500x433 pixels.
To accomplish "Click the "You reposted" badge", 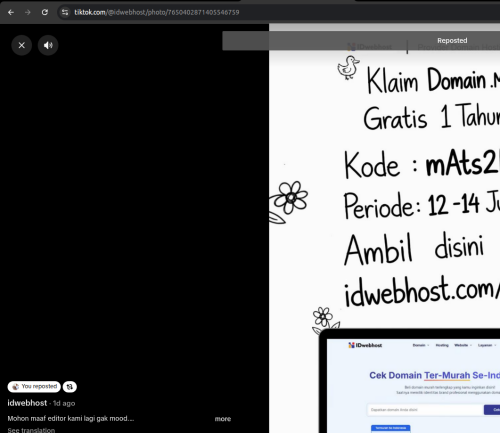I will coord(34,387).
